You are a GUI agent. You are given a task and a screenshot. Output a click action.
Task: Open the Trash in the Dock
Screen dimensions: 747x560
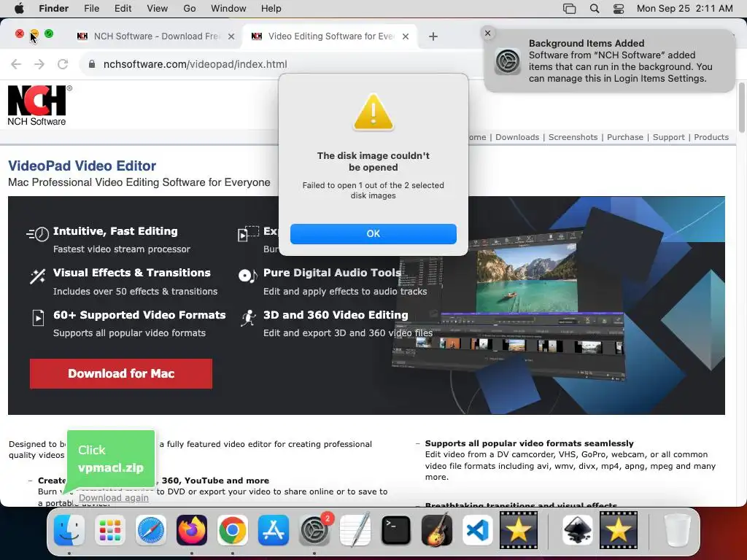pyautogui.click(x=678, y=530)
